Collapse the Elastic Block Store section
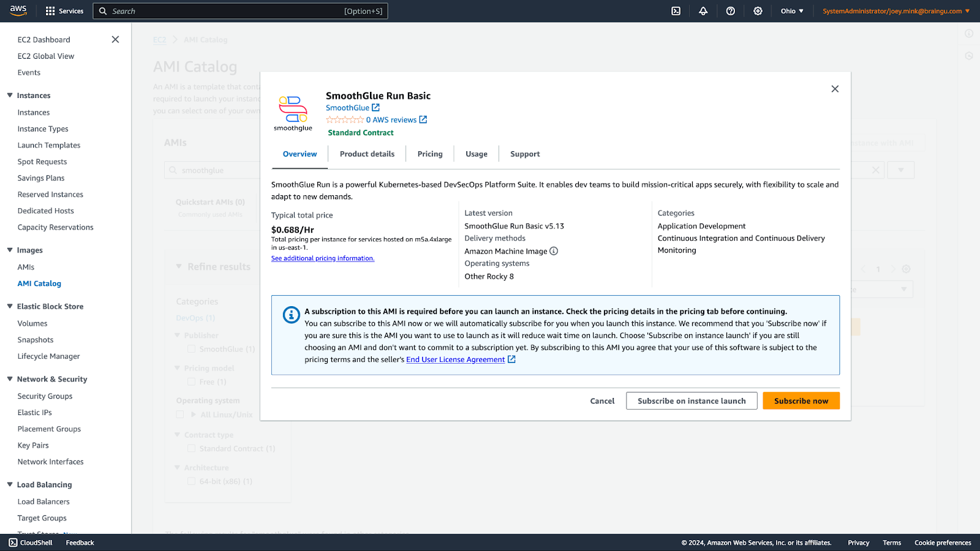Image resolution: width=980 pixels, height=551 pixels. [x=10, y=307]
